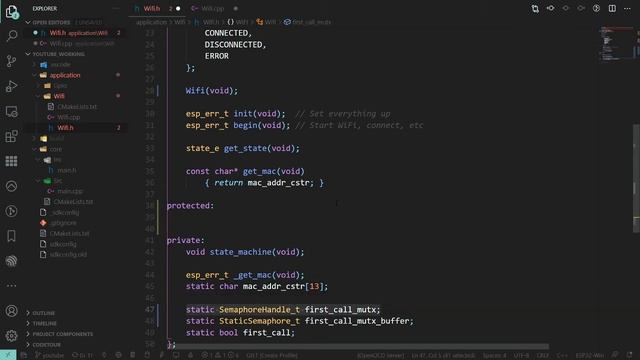Click the remote window indicator in the status bar

point(8,355)
